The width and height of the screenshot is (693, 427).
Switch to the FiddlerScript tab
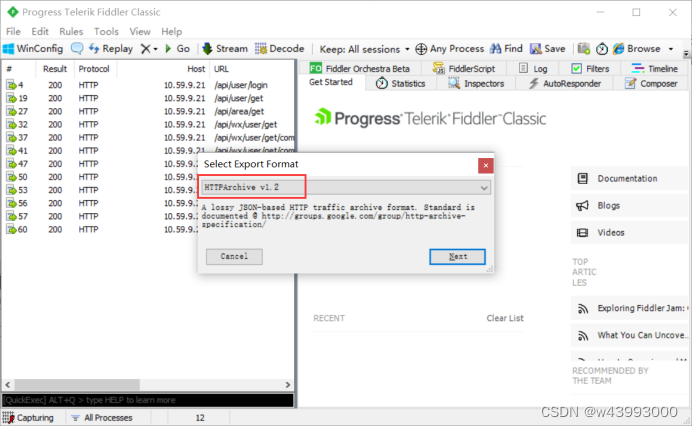click(x=464, y=69)
